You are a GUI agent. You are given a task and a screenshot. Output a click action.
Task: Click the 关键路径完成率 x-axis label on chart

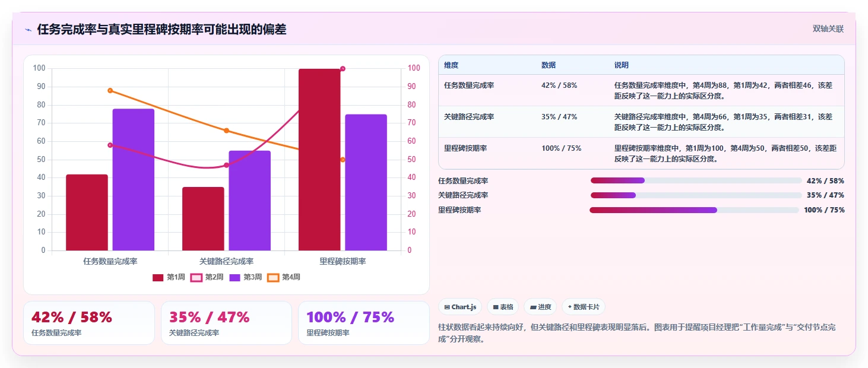click(226, 261)
